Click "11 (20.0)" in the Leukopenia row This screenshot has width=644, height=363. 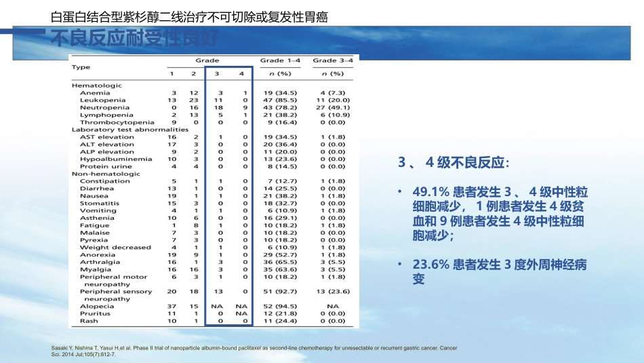click(333, 100)
